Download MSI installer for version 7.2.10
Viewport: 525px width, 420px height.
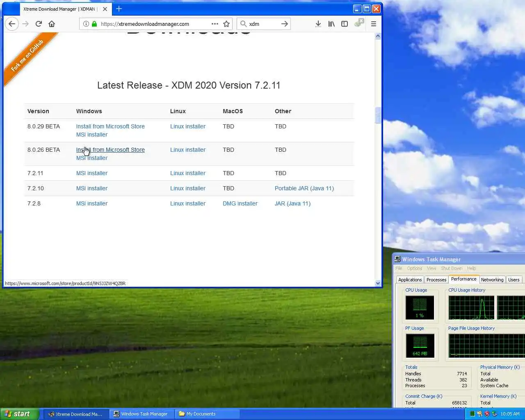[92, 188]
